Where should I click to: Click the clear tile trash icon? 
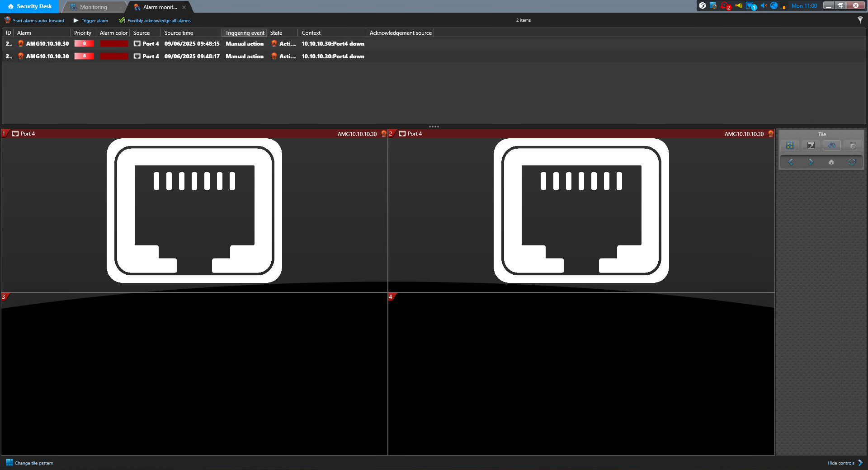(852, 146)
